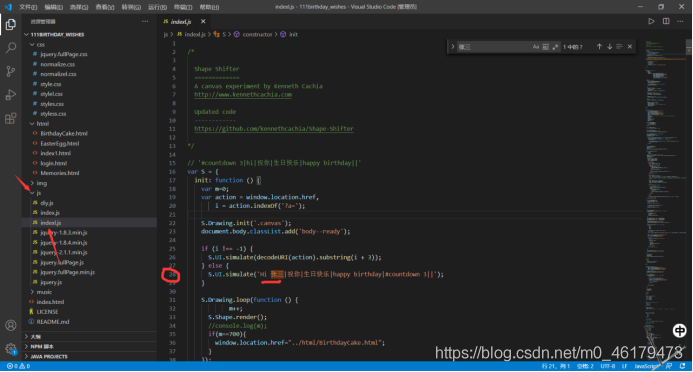Split the editor to the right
693x372 pixels.
pos(666,21)
